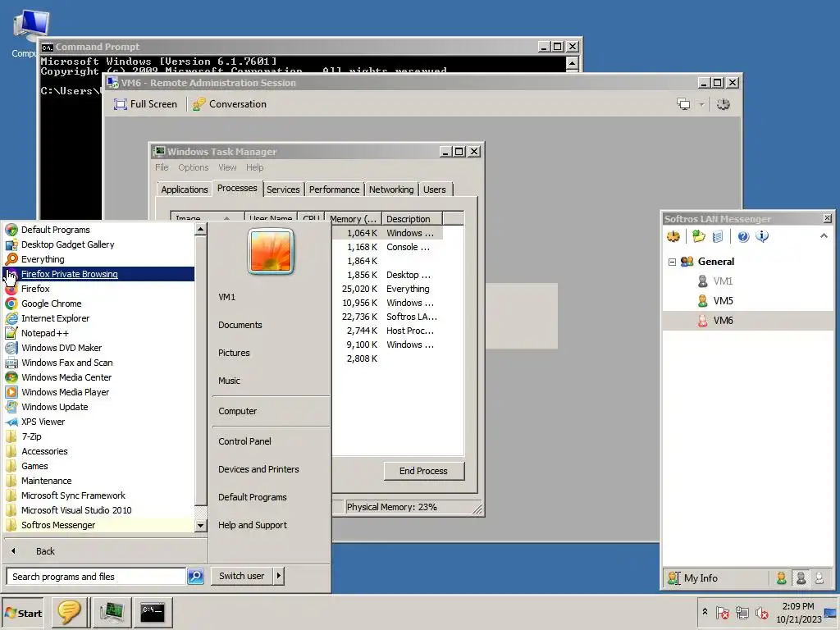Click Full Screen in remote session toolbar

[145, 104]
